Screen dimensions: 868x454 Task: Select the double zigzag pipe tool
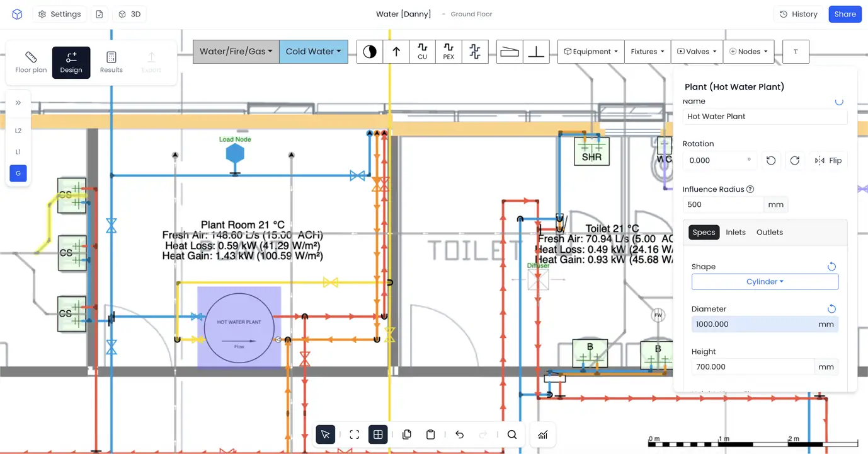click(475, 52)
